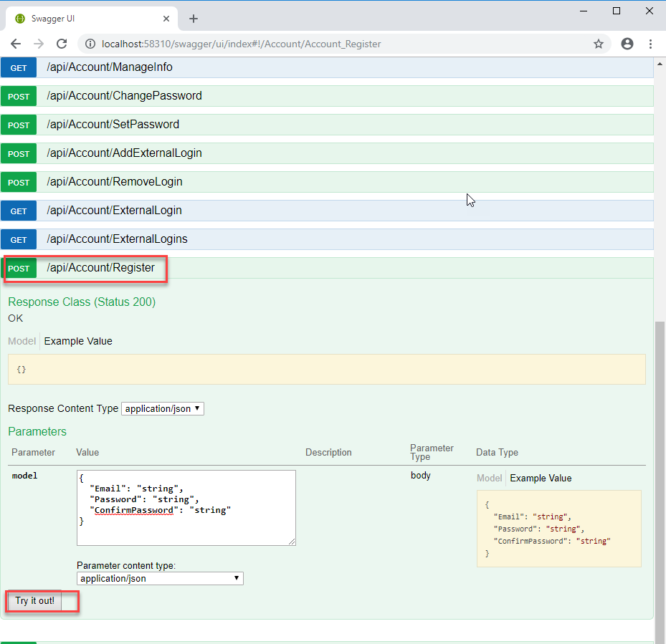Image resolution: width=666 pixels, height=644 pixels.
Task: Open the browser profile avatar icon
Action: click(627, 44)
